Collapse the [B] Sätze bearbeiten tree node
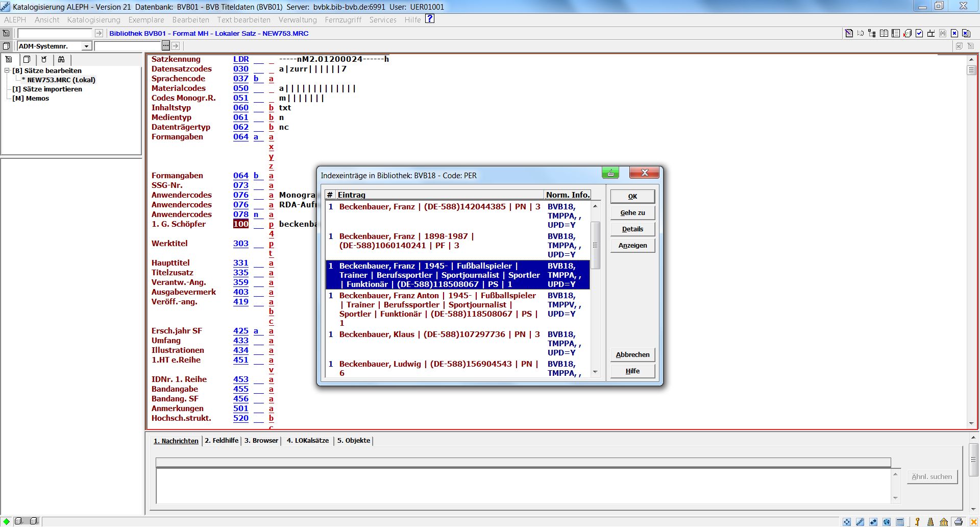 [x=7, y=70]
